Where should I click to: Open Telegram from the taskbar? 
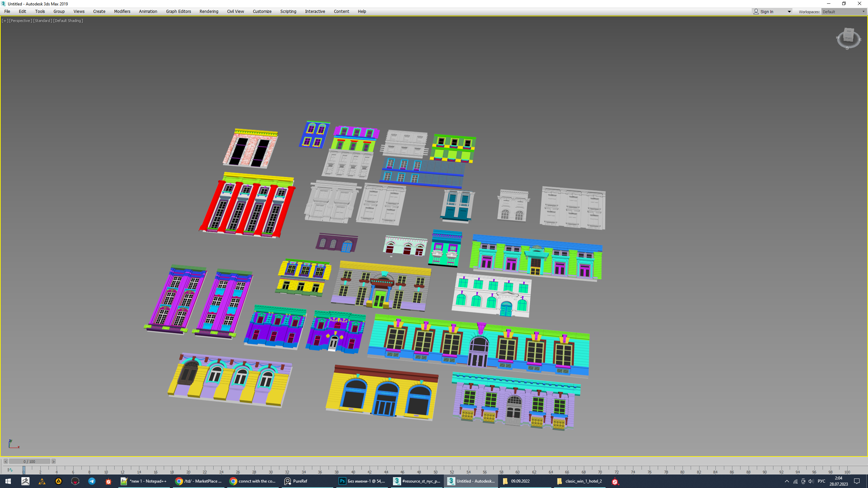pos(92,481)
